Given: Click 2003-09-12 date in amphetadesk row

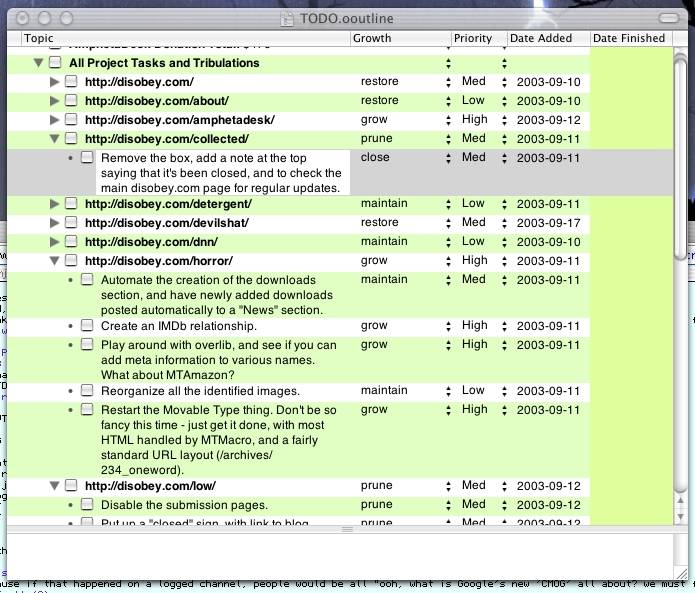Looking at the screenshot, I should coord(548,120).
